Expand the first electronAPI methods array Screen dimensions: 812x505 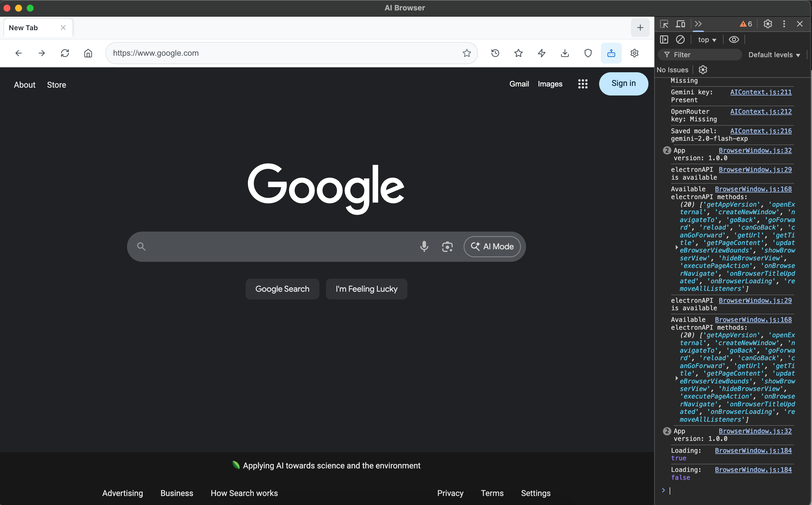[x=677, y=247]
